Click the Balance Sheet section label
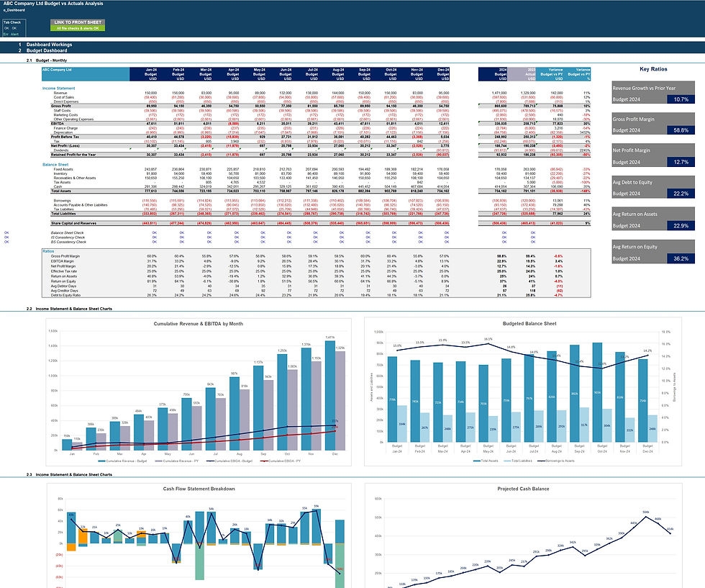The width and height of the screenshot is (705, 588). (56, 165)
